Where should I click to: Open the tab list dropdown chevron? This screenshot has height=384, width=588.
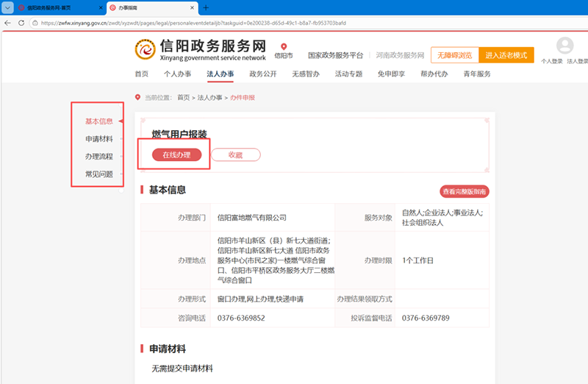pos(7,7)
